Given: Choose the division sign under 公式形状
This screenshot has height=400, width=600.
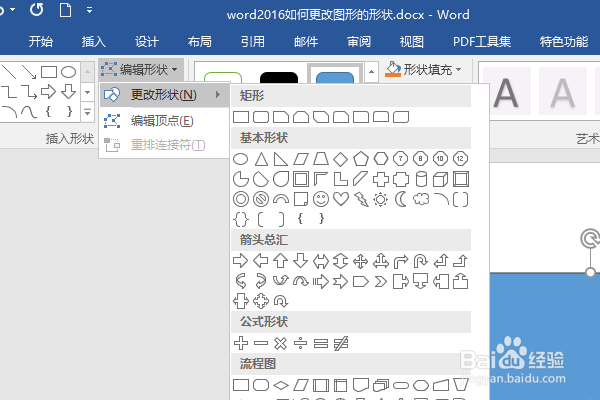Looking at the screenshot, I should [300, 343].
